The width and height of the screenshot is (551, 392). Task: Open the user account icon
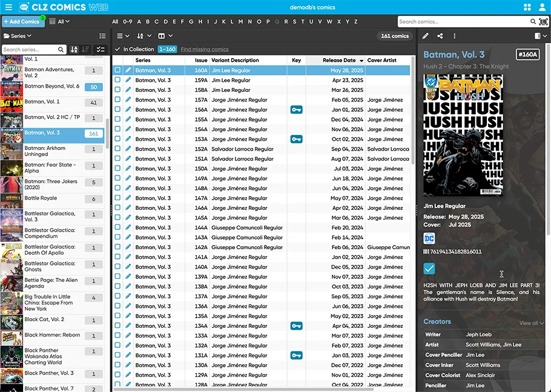click(542, 7)
